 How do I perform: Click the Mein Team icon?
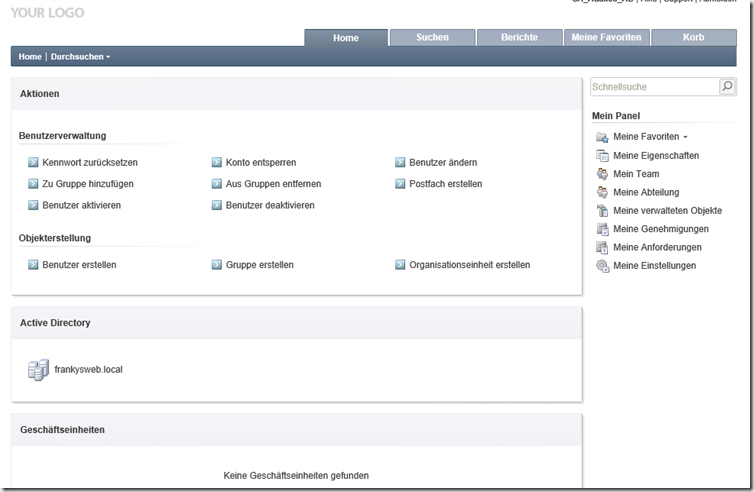tap(602, 174)
